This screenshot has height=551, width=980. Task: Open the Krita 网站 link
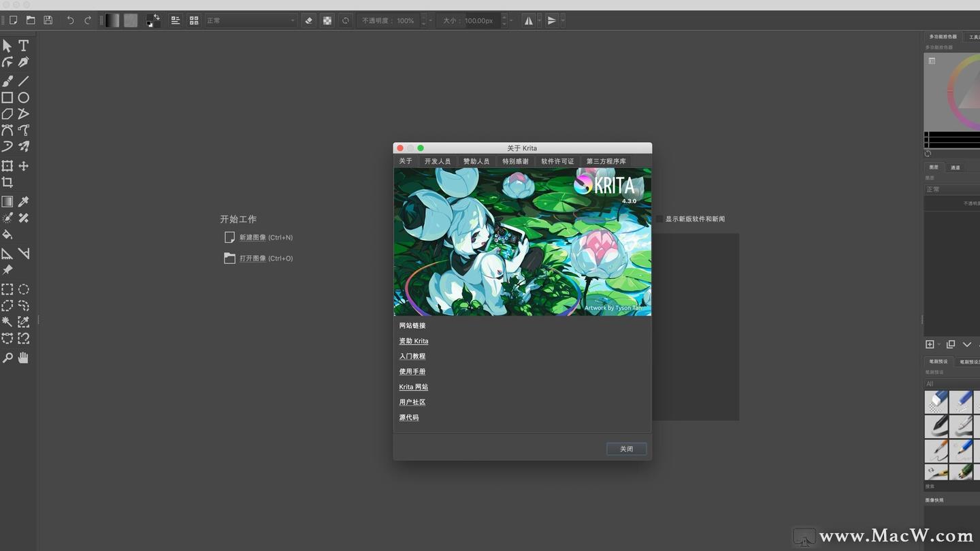[x=414, y=387]
